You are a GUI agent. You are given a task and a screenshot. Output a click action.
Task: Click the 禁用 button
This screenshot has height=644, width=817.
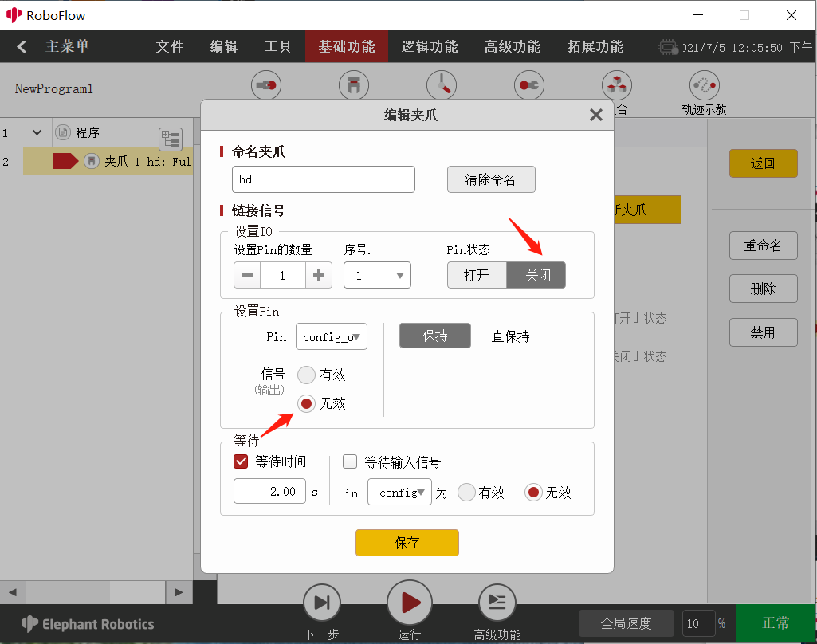[763, 332]
